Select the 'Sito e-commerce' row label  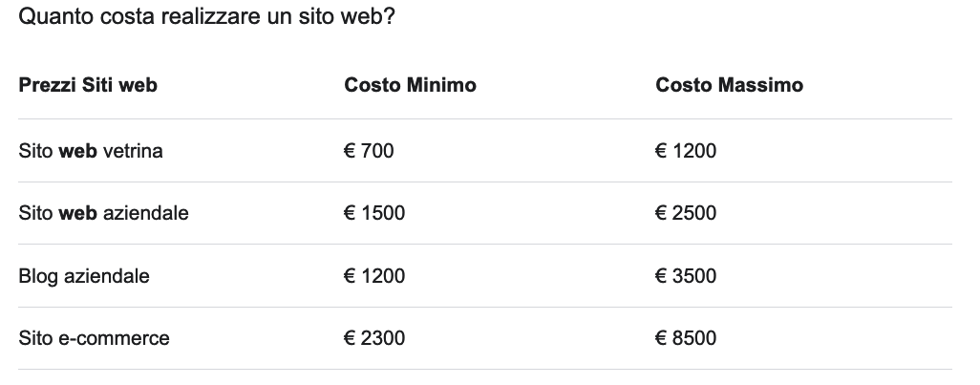point(94,338)
